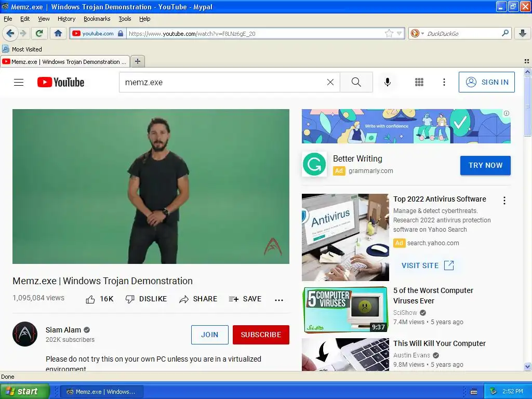Click the SIGN IN button
Image resolution: width=532 pixels, height=399 pixels.
[486, 82]
